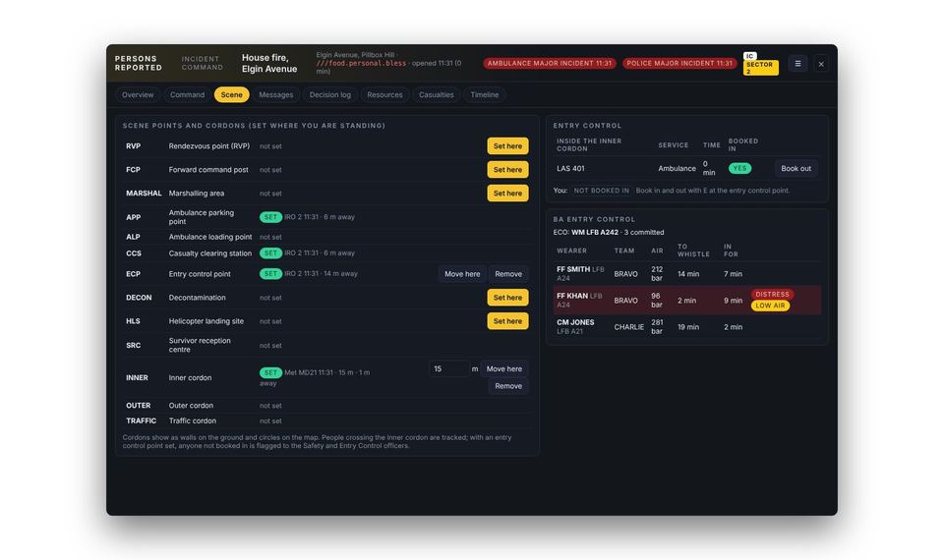Image resolution: width=944 pixels, height=560 pixels.
Task: Open the hamburger menu icon
Action: (x=797, y=63)
